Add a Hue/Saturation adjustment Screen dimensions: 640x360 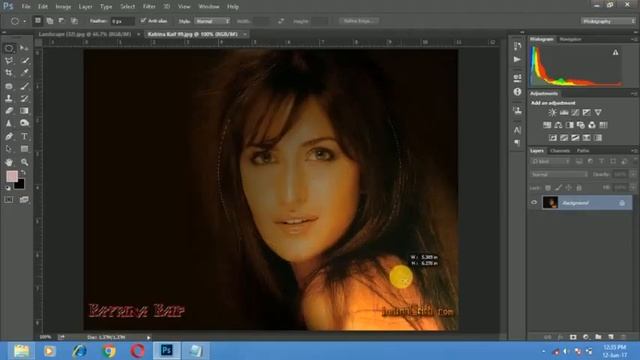(x=547, y=125)
